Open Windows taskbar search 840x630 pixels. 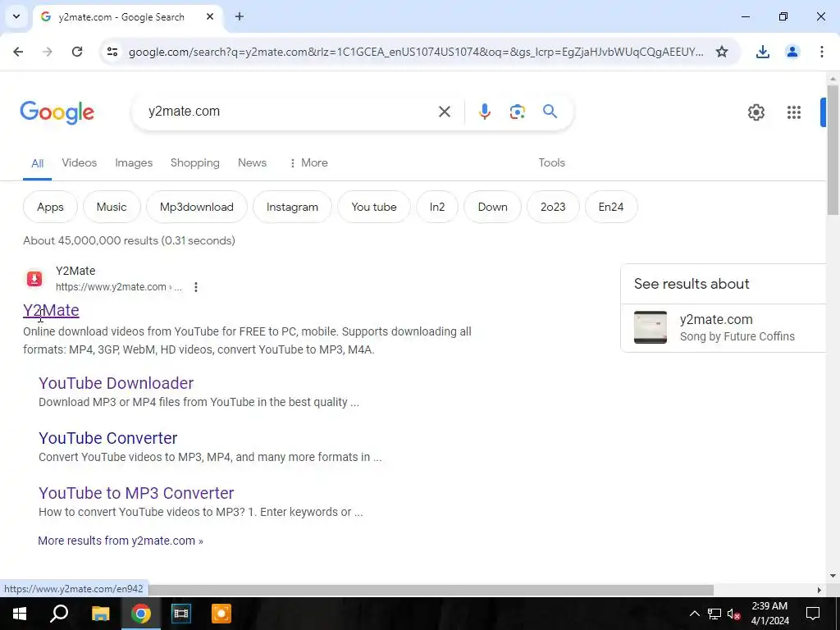pos(59,614)
